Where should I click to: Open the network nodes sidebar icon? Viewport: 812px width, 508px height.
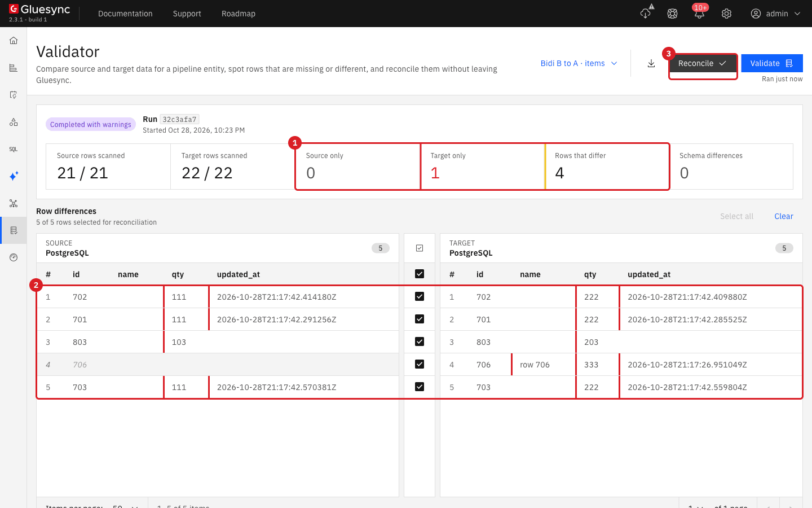coord(14,203)
